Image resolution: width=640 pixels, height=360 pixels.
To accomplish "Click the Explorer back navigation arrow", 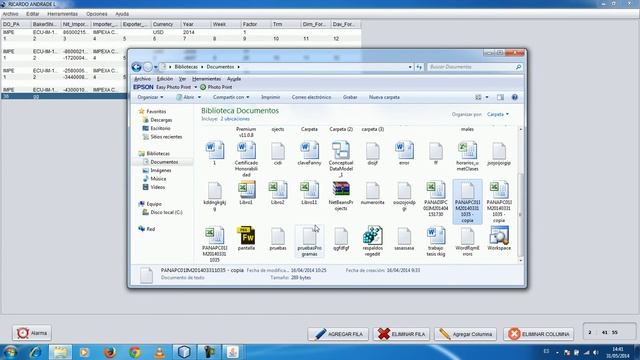I will click(136, 67).
